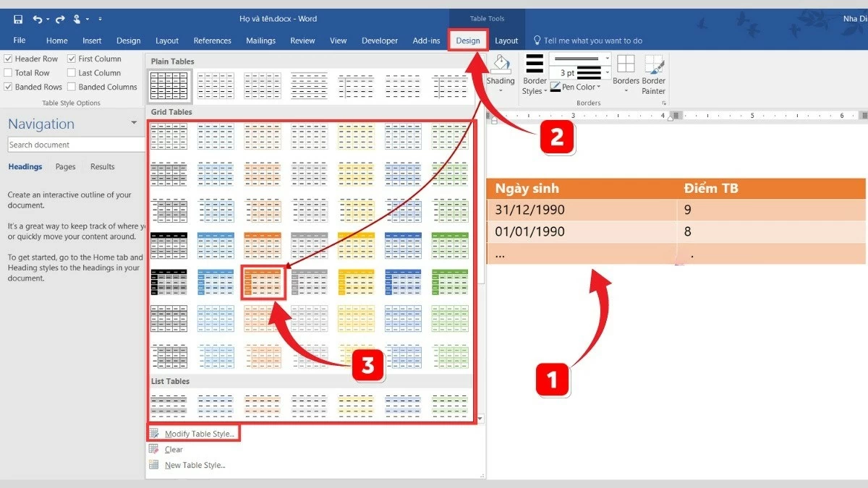Open the Navigation pane options arrow
This screenshot has width=868, height=488.
134,123
